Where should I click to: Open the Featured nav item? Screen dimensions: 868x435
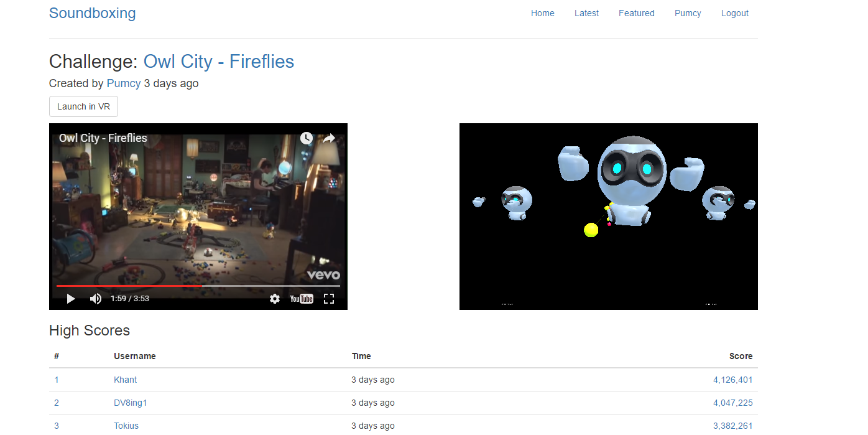(x=637, y=13)
